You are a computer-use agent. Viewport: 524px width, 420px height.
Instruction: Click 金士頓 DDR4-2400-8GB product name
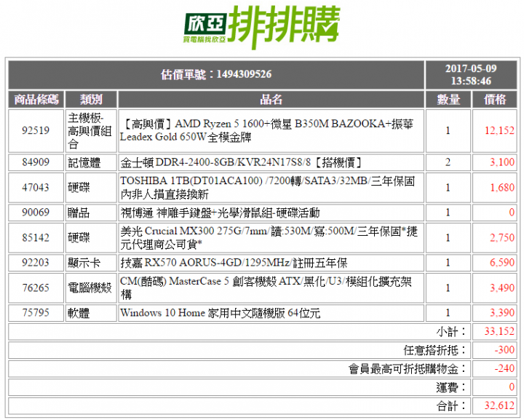[242, 162]
